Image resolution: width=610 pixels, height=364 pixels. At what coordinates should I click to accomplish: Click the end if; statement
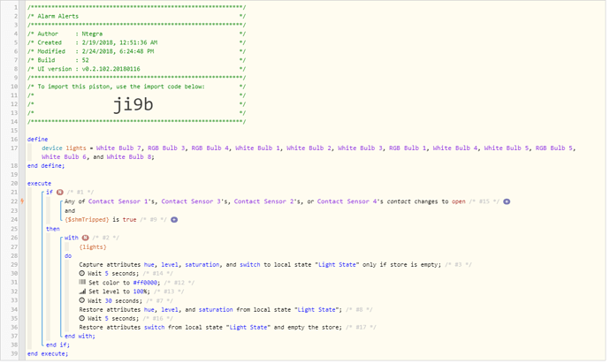(x=57, y=345)
